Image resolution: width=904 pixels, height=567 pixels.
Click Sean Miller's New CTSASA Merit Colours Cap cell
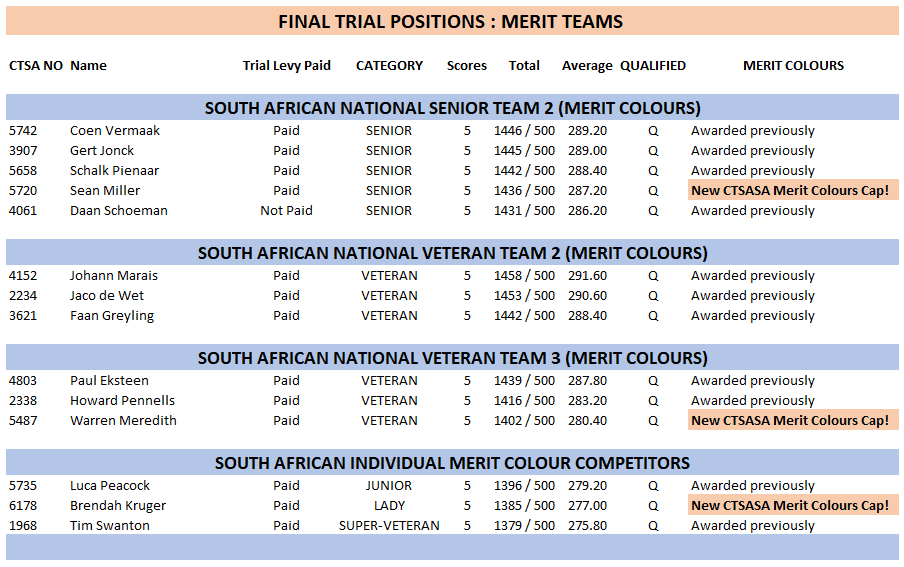coord(792,190)
